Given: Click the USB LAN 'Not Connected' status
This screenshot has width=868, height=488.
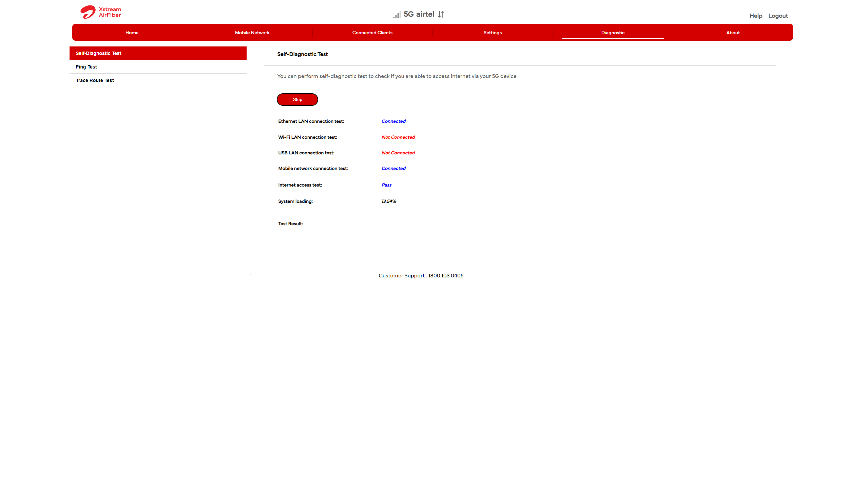Looking at the screenshot, I should click(398, 153).
